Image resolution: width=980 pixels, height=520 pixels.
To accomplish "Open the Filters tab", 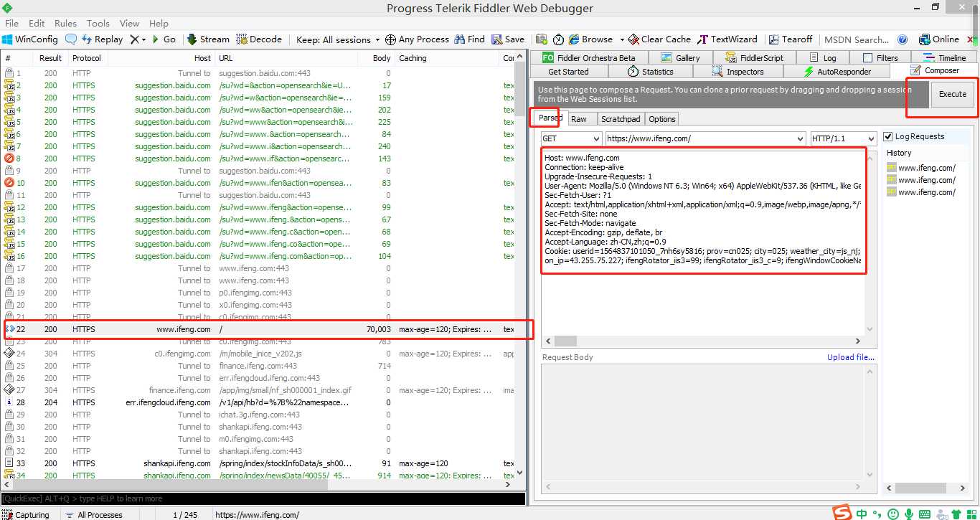I will (880, 58).
